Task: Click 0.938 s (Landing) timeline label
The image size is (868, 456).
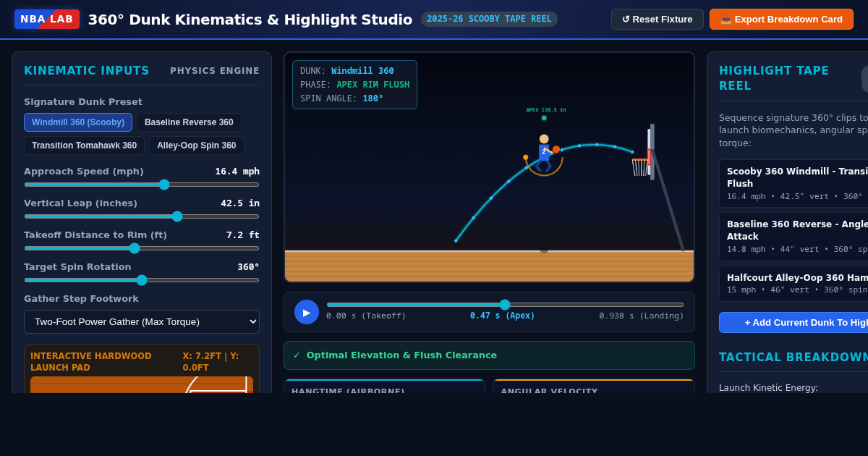Action: (x=642, y=316)
